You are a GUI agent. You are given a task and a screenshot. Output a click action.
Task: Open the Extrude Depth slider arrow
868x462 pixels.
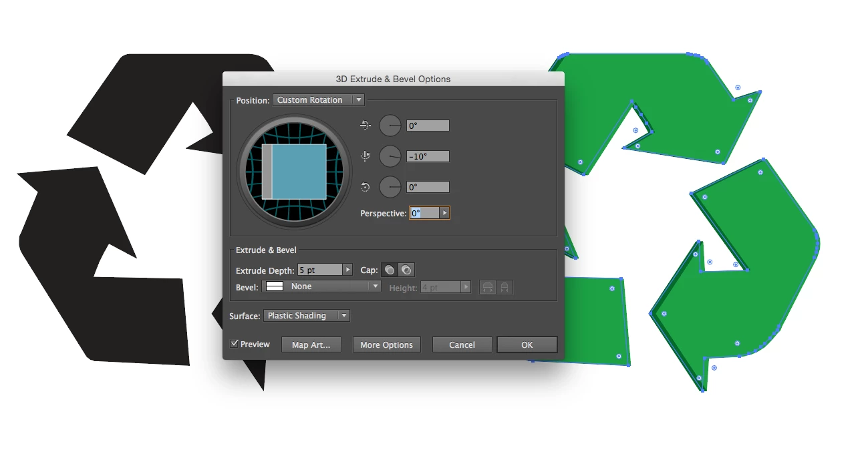[x=347, y=270]
